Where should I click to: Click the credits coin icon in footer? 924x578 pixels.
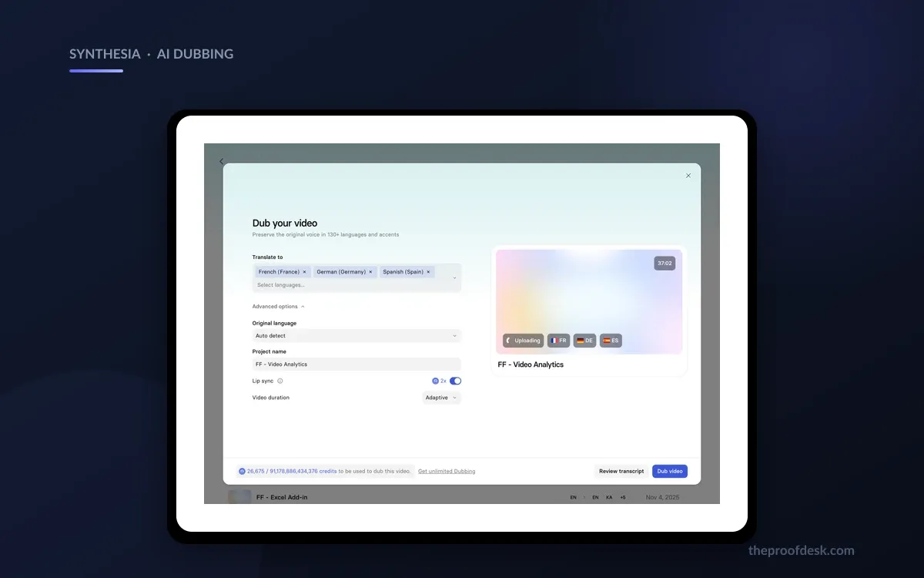tap(242, 471)
